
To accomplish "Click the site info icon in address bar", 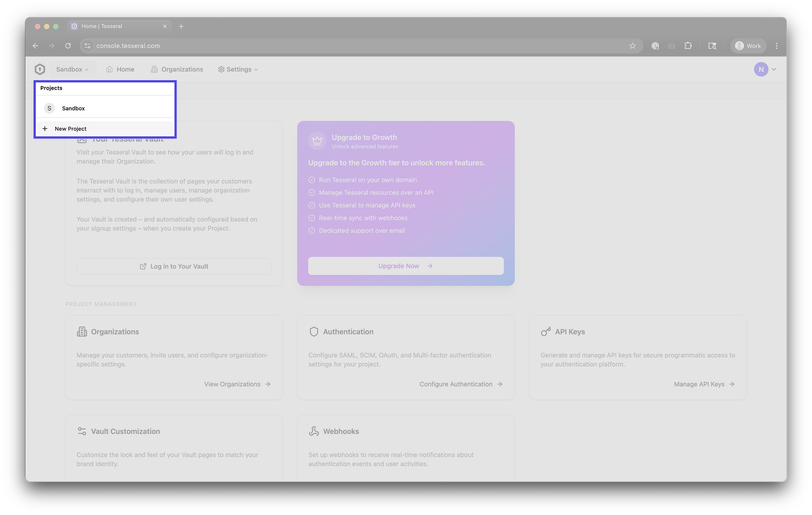I will pyautogui.click(x=88, y=46).
